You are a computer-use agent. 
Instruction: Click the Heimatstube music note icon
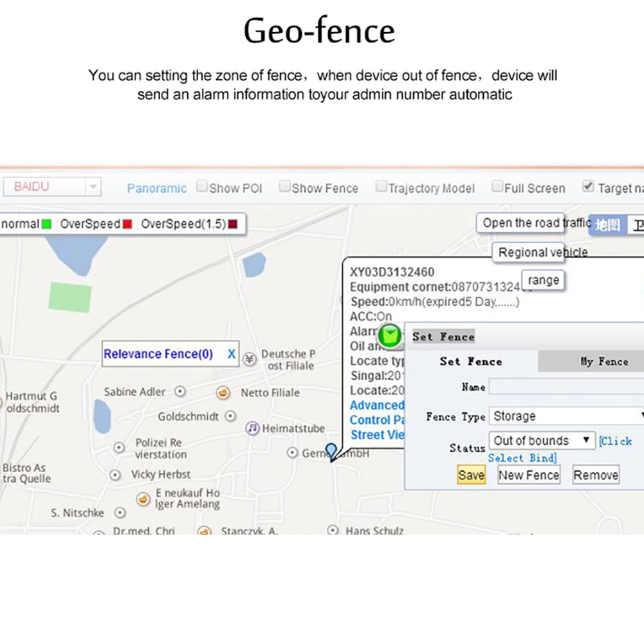(252, 428)
